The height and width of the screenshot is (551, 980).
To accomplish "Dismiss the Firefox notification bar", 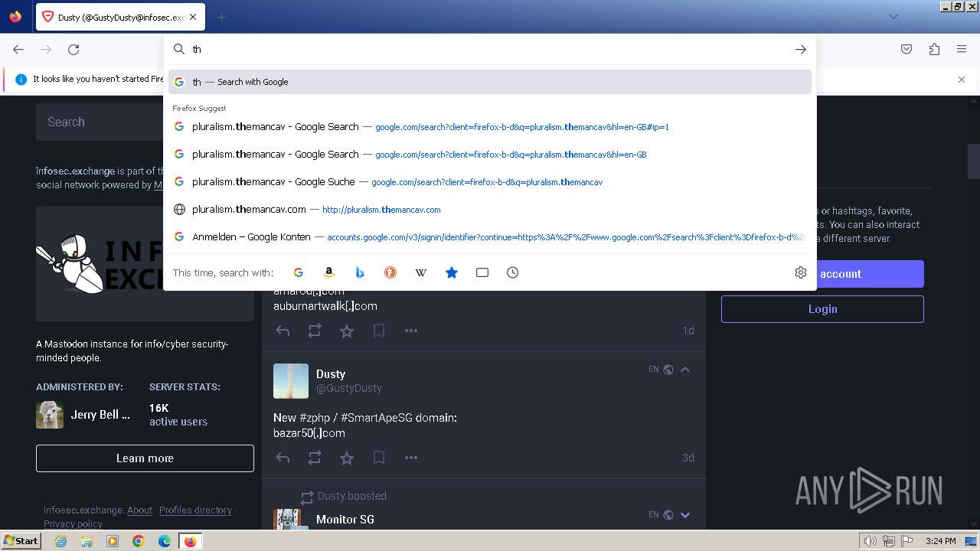I will 962,80.
